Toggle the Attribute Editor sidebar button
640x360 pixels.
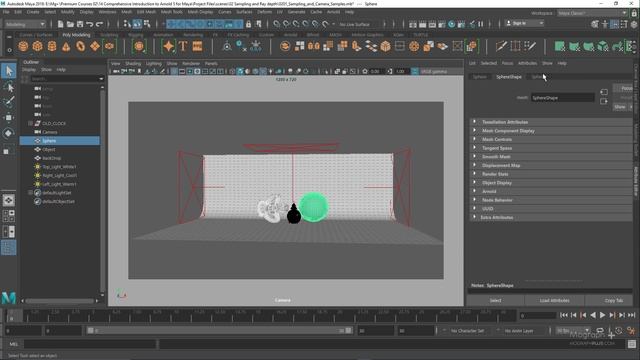[x=614, y=24]
